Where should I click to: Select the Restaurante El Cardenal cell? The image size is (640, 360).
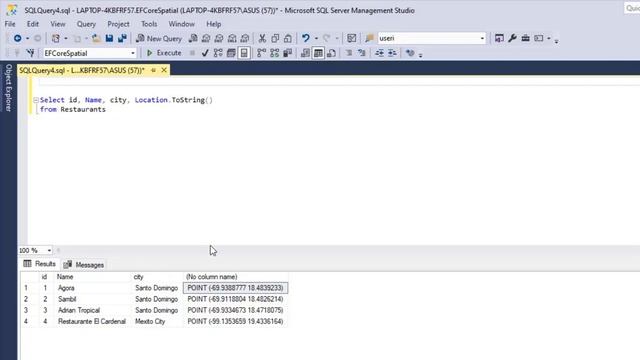92,322
